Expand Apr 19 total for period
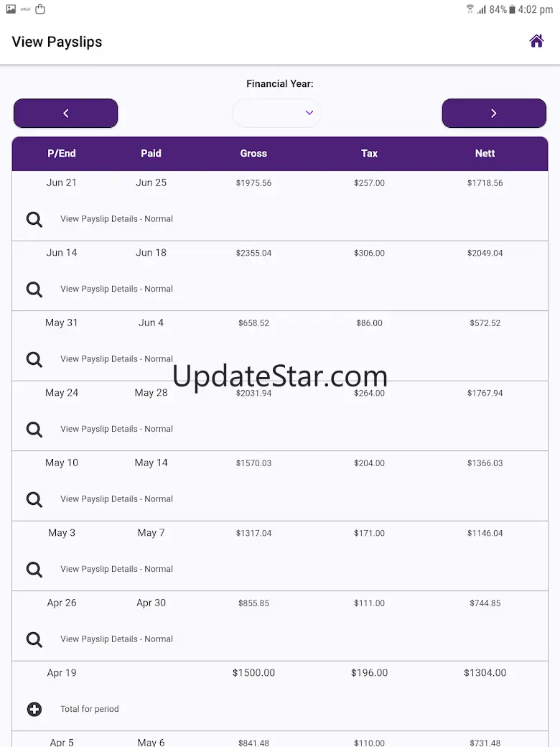Screen dimensions: 560x747 [34, 709]
